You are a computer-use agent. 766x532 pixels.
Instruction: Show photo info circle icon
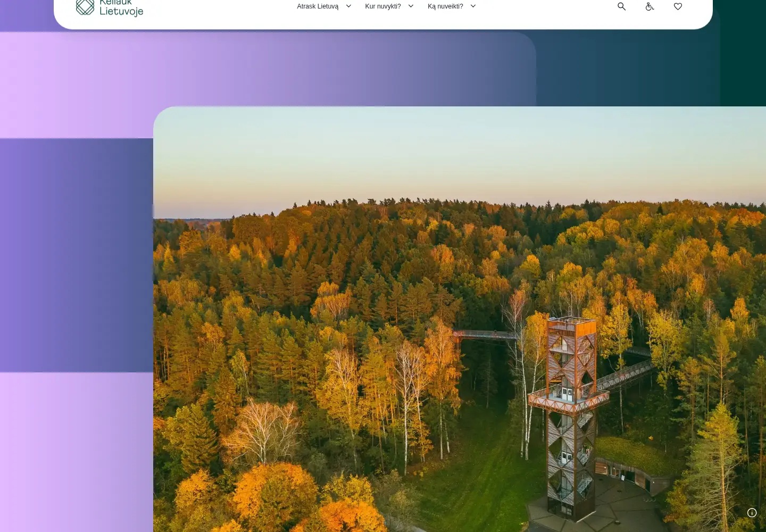pos(752,513)
